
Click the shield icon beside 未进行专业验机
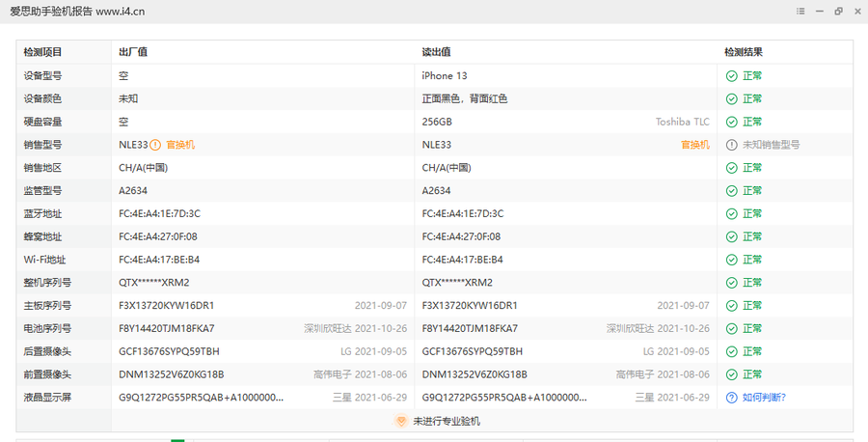(x=401, y=421)
